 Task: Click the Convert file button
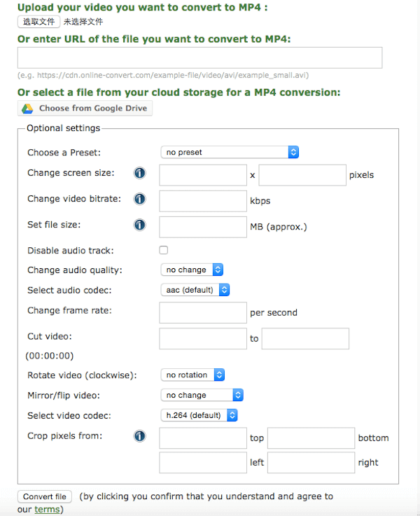click(44, 496)
